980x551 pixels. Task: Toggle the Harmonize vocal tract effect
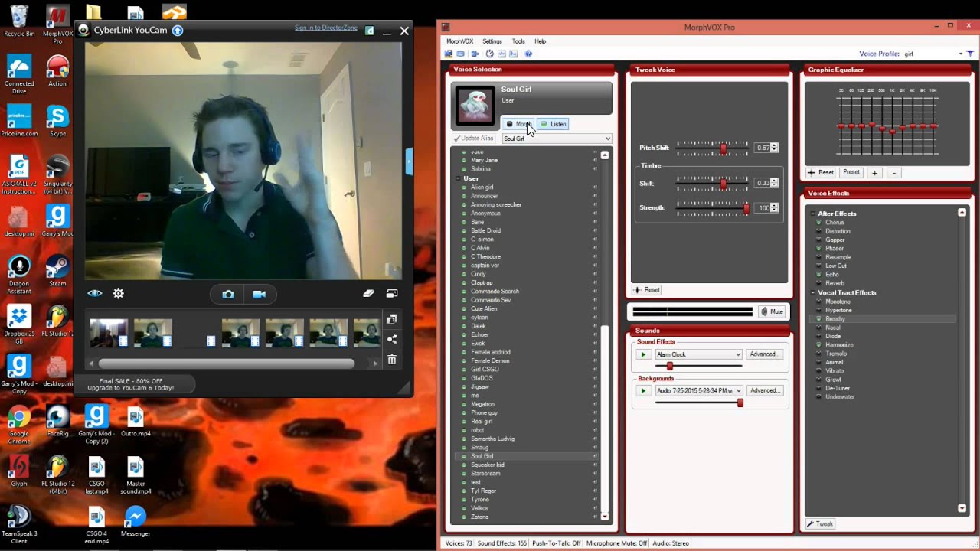[x=838, y=344]
